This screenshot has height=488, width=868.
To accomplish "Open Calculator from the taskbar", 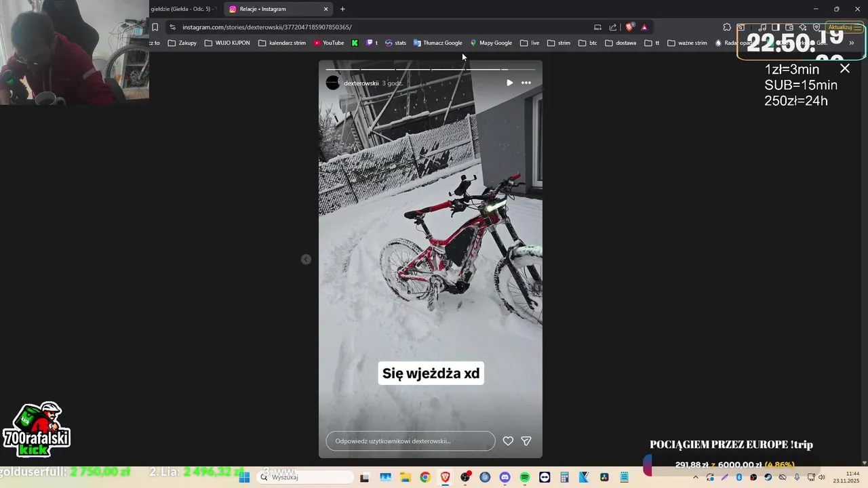I will point(564,477).
